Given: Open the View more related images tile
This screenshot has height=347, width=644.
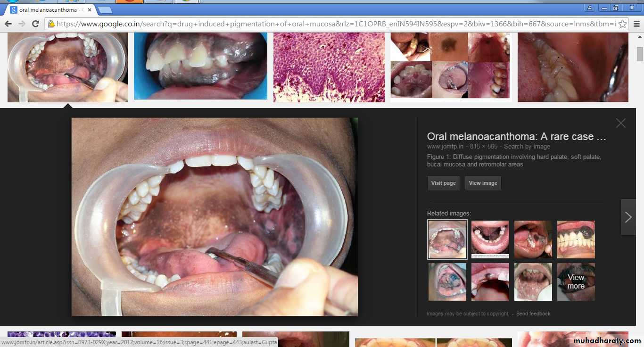Looking at the screenshot, I should click(576, 282).
